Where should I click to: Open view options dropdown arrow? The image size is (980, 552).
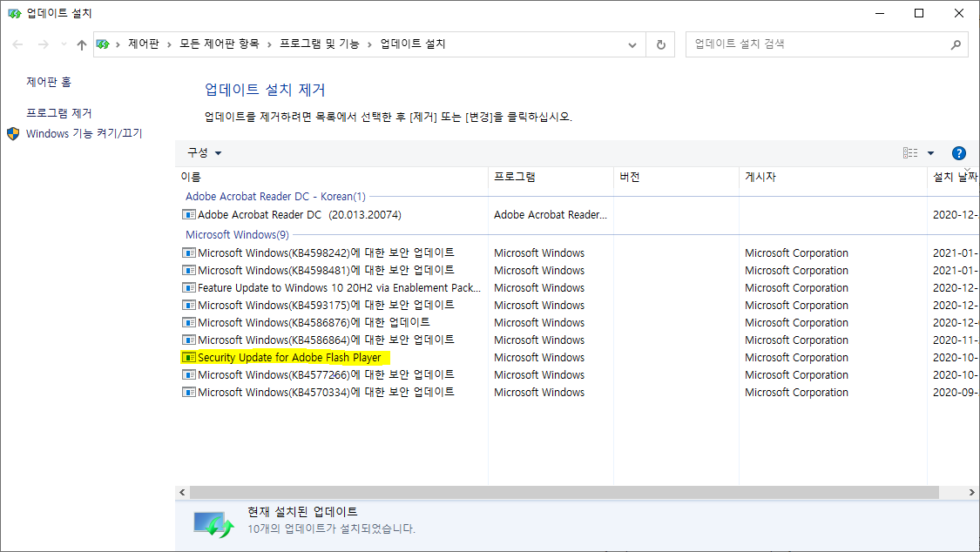pyautogui.click(x=930, y=153)
